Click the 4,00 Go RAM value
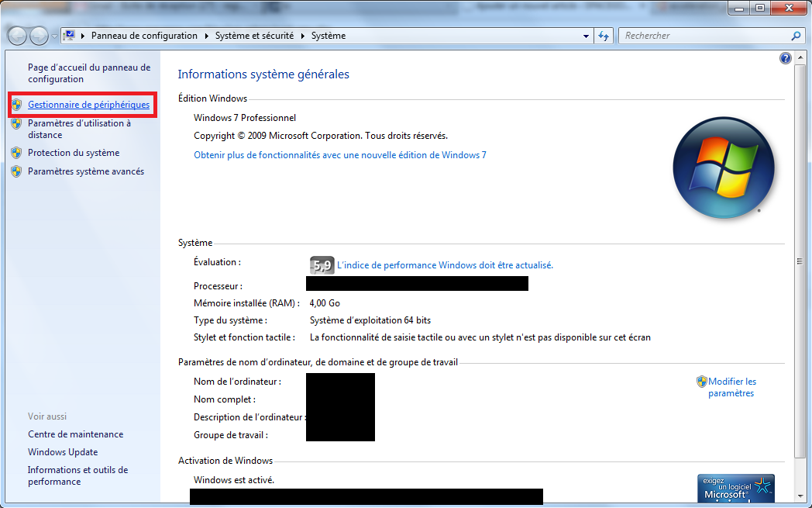812x508 pixels. coord(325,302)
